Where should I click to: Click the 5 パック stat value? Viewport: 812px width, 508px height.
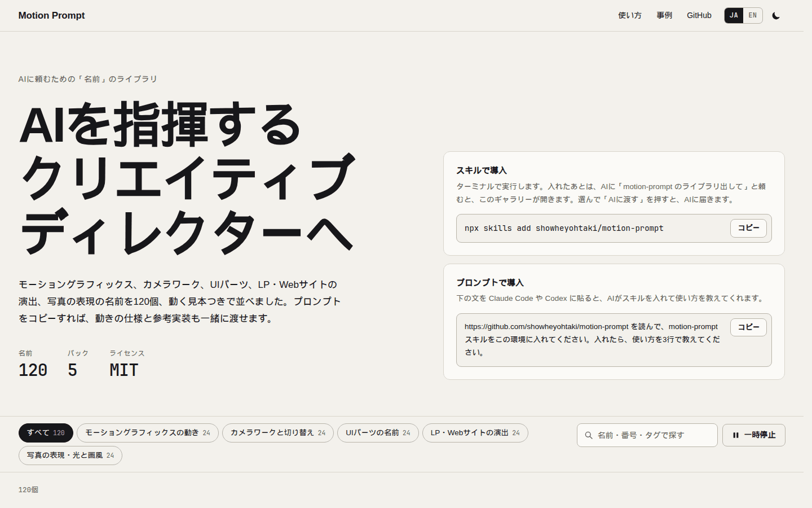coord(72,370)
